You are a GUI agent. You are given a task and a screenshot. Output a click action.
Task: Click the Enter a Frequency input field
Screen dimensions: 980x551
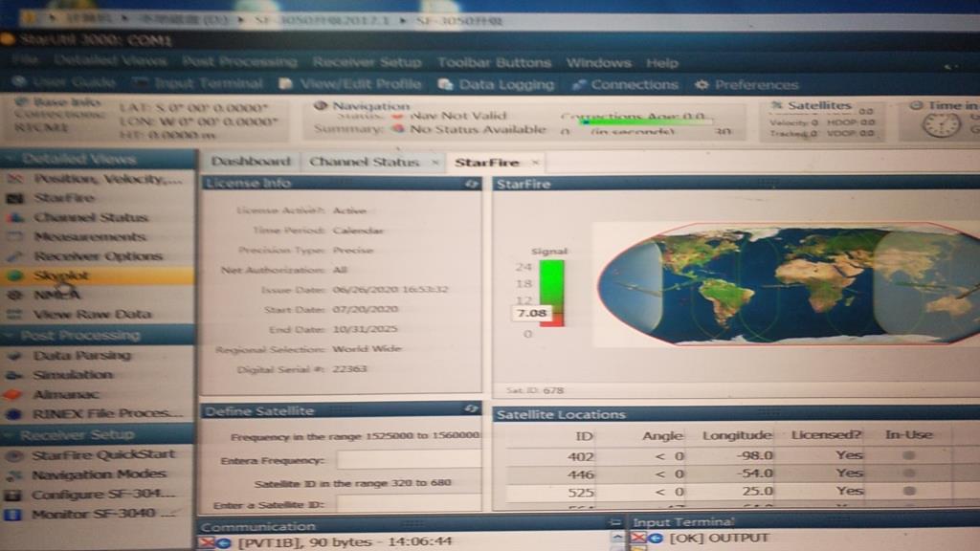tap(408, 460)
